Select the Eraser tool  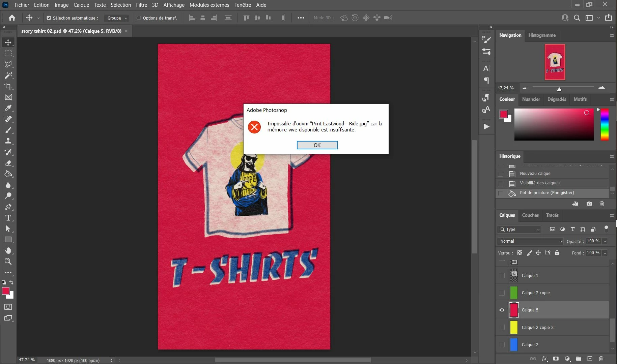point(8,163)
